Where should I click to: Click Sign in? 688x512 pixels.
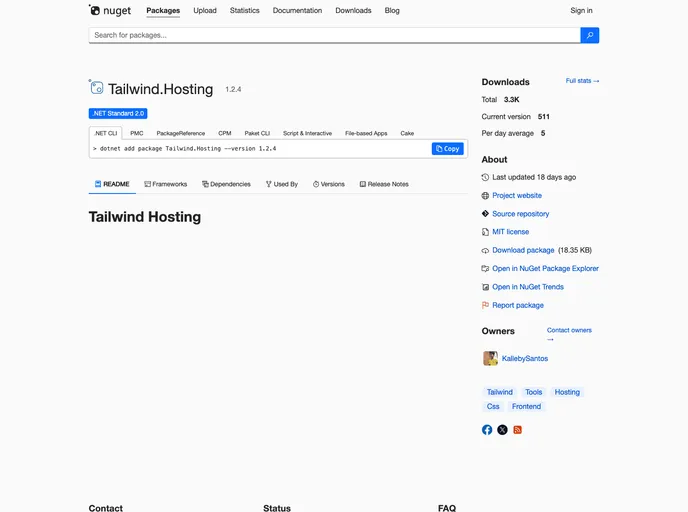581,11
